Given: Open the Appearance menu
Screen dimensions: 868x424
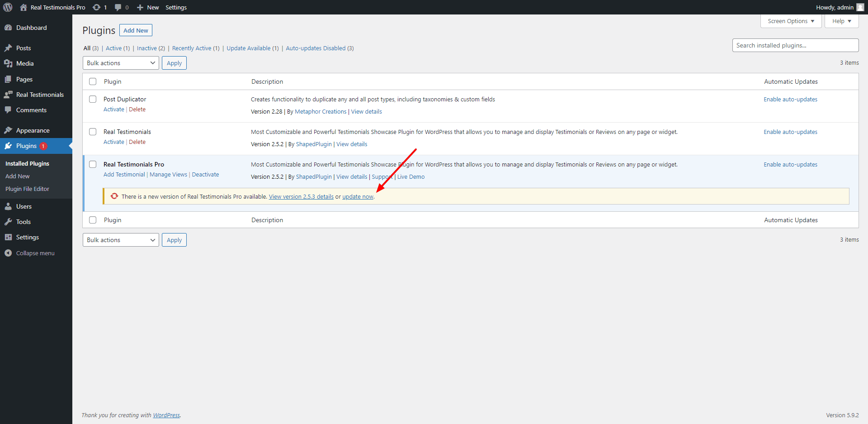Looking at the screenshot, I should click(x=33, y=130).
